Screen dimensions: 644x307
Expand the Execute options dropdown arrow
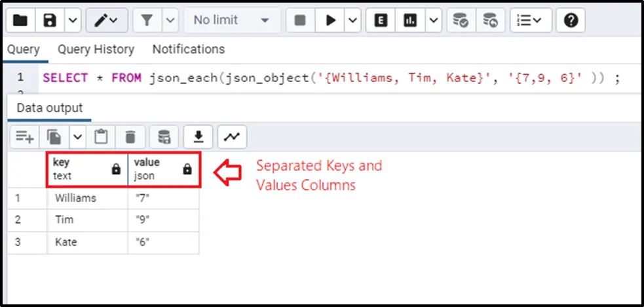point(353,20)
